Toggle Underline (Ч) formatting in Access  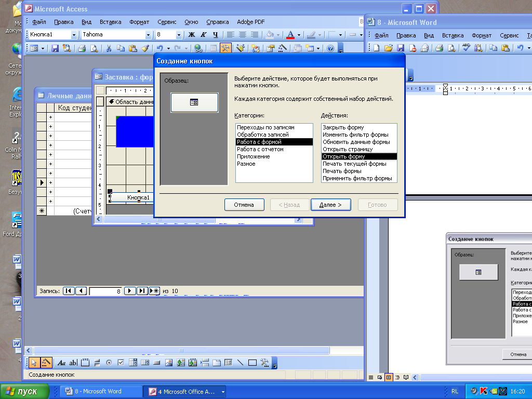216,35
